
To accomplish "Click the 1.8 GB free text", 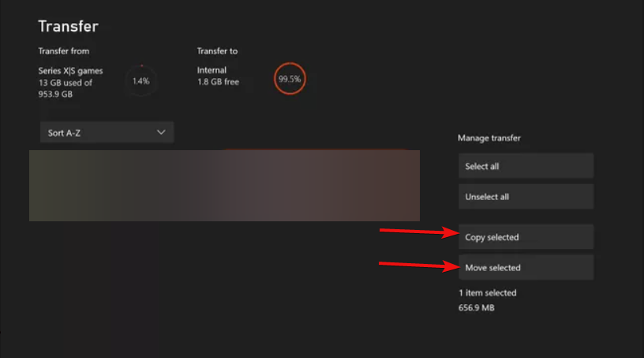I will tap(218, 82).
